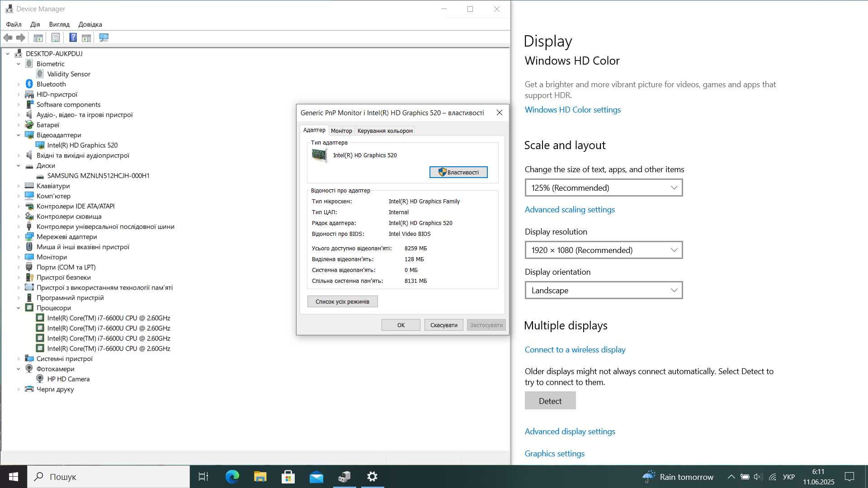Viewport: 868px width, 488px height.
Task: Open Windows HD Color settings link
Action: [572, 110]
